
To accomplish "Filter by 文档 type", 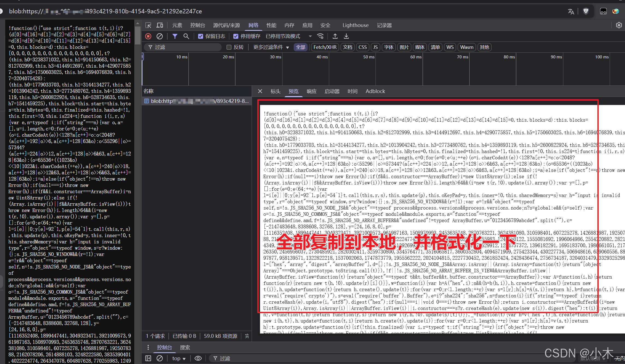I will (x=347, y=47).
